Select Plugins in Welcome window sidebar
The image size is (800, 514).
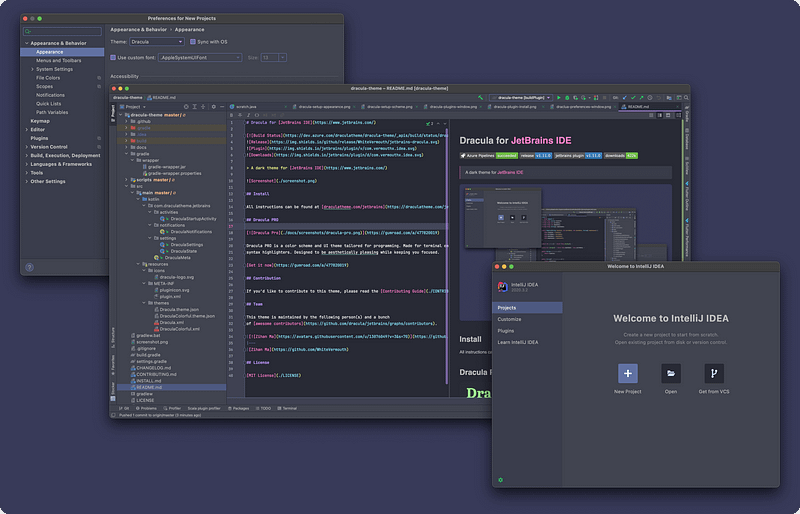tap(506, 331)
